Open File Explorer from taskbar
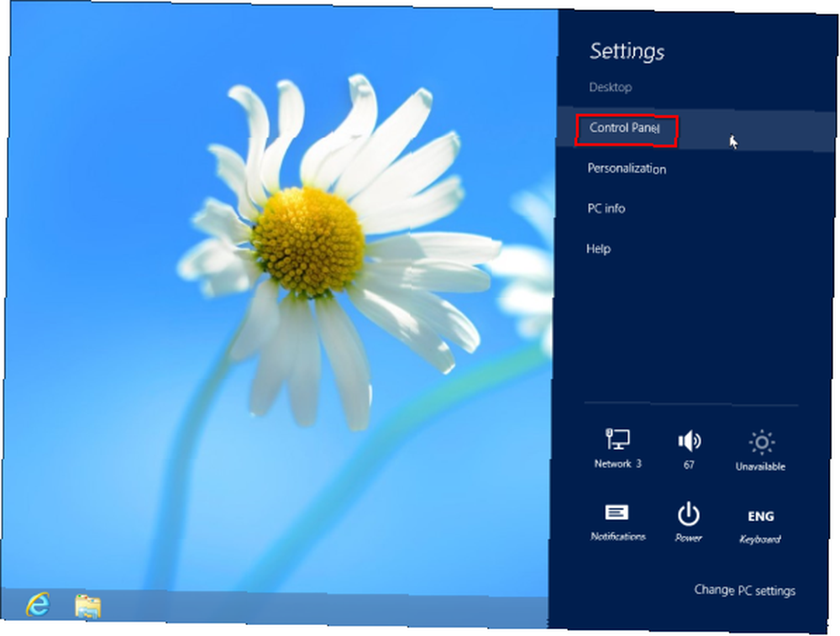Image resolution: width=840 pixels, height=636 pixels. pyautogui.click(x=88, y=606)
